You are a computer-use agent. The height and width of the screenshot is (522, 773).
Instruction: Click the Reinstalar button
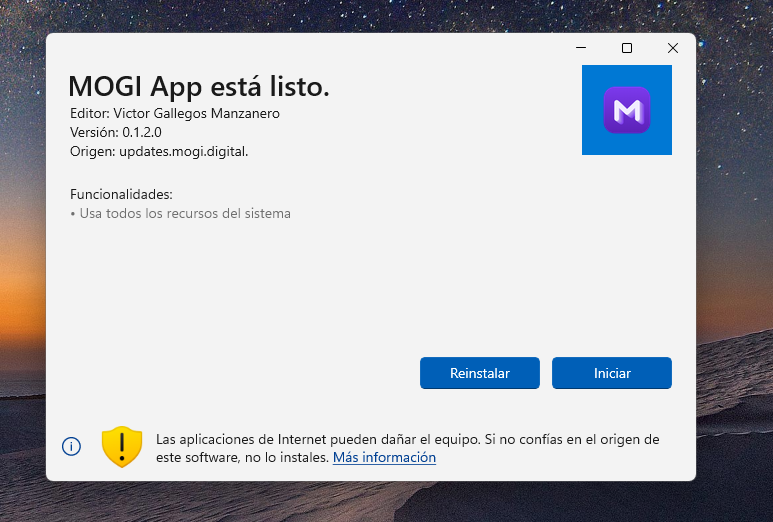(x=480, y=373)
